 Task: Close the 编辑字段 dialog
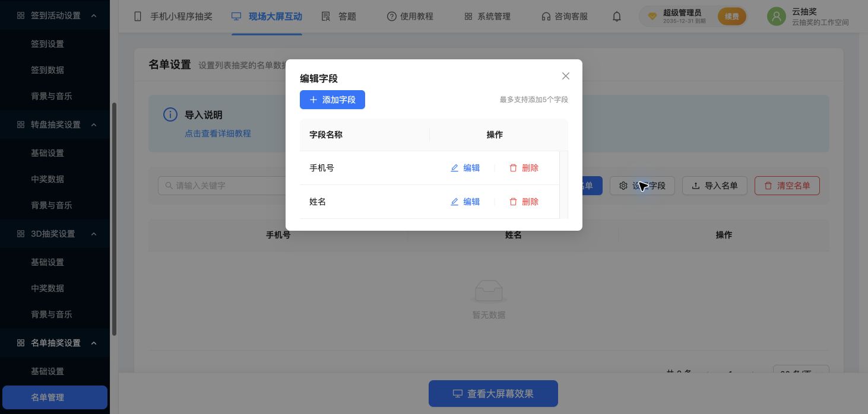pyautogui.click(x=566, y=76)
